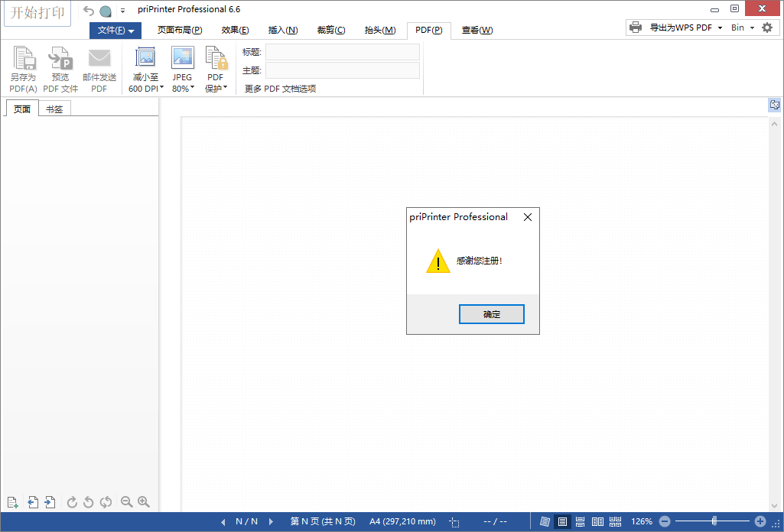Select the 页面 pages panel tab
The width and height of the screenshot is (784, 532).
tap(22, 109)
